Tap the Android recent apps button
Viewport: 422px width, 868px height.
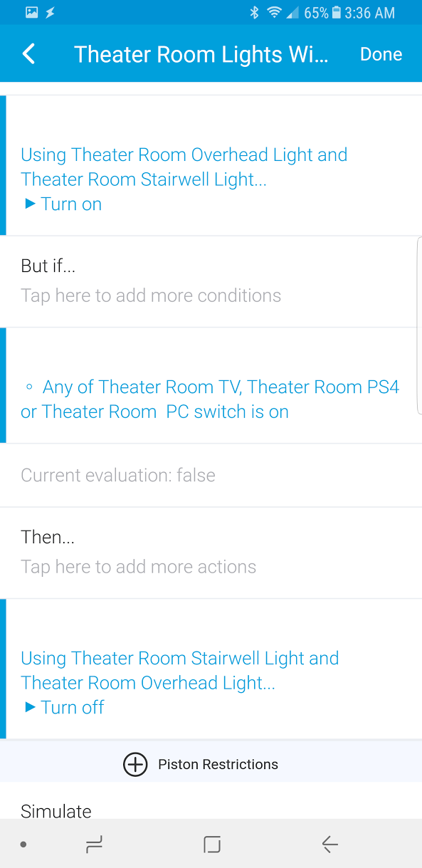[x=94, y=845]
